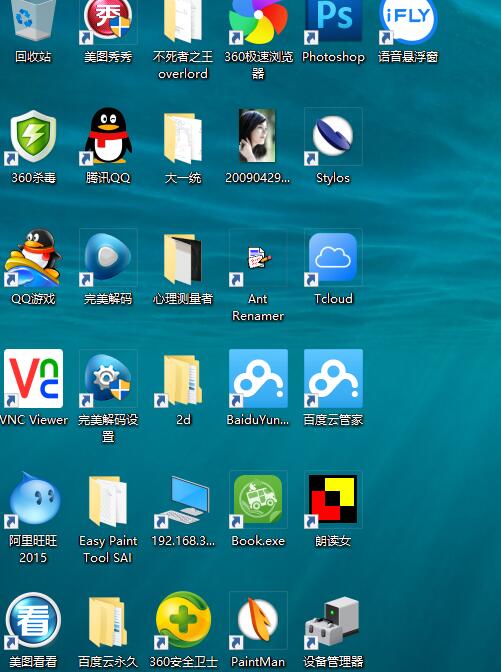Image resolution: width=501 pixels, height=672 pixels.
Task: Open 360杀毒 antivirus shield icon
Action: (33, 137)
